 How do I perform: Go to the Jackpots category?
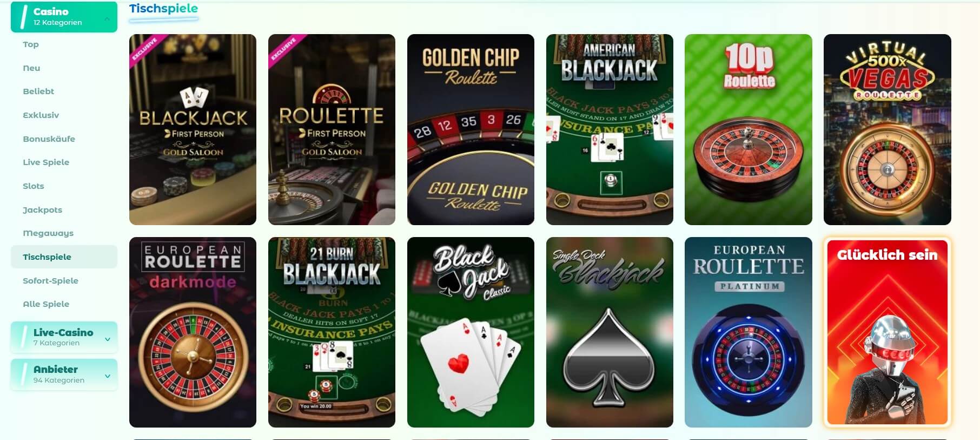42,209
